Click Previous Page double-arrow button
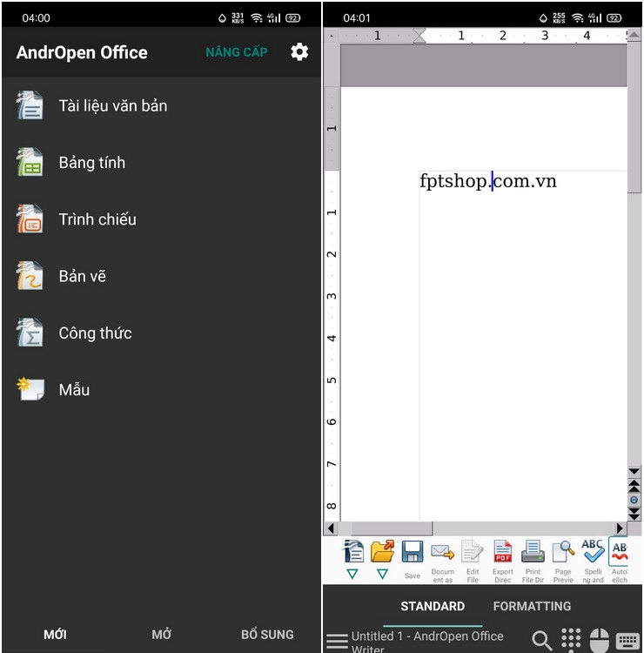Image resolution: width=644 pixels, height=653 pixels. [634, 486]
